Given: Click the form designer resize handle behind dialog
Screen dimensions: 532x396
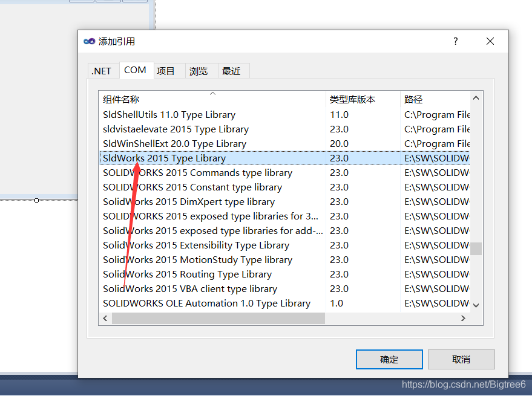Looking at the screenshot, I should [x=37, y=200].
